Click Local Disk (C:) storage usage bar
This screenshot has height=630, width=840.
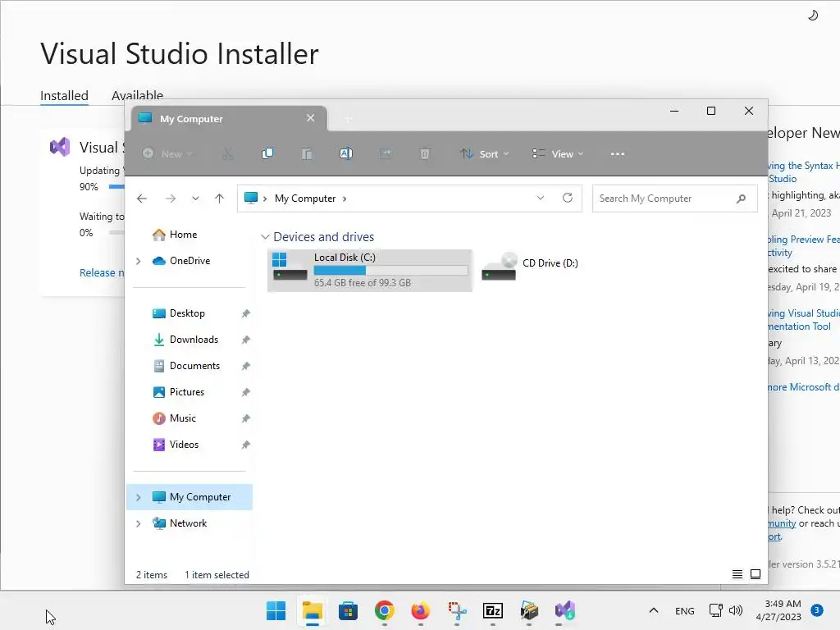390,271
